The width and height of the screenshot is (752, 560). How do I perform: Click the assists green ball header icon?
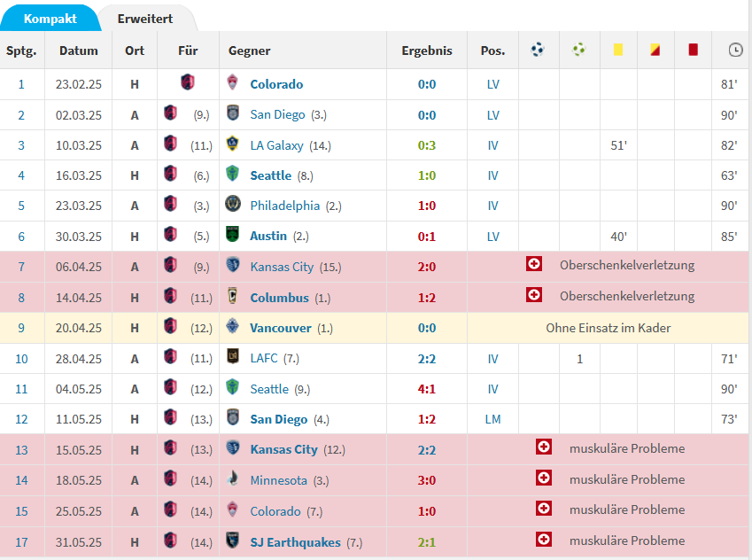(x=579, y=50)
